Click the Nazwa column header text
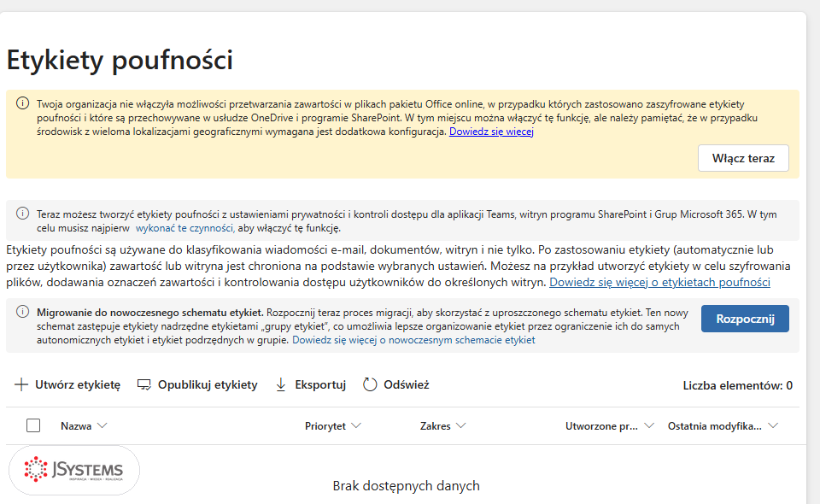The height and width of the screenshot is (504, 820). pyautogui.click(x=76, y=426)
